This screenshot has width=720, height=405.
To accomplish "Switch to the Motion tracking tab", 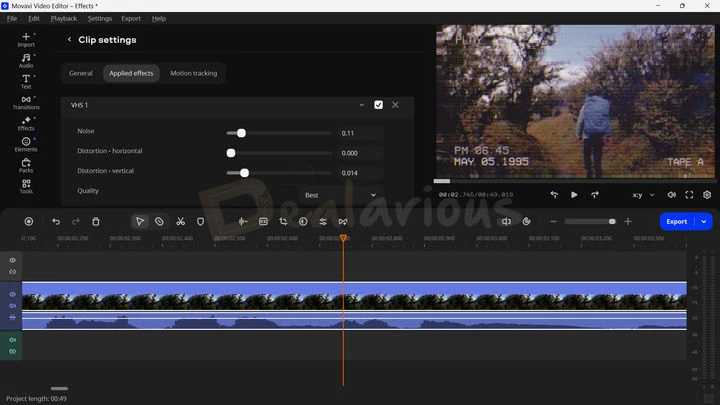I will pyautogui.click(x=193, y=73).
